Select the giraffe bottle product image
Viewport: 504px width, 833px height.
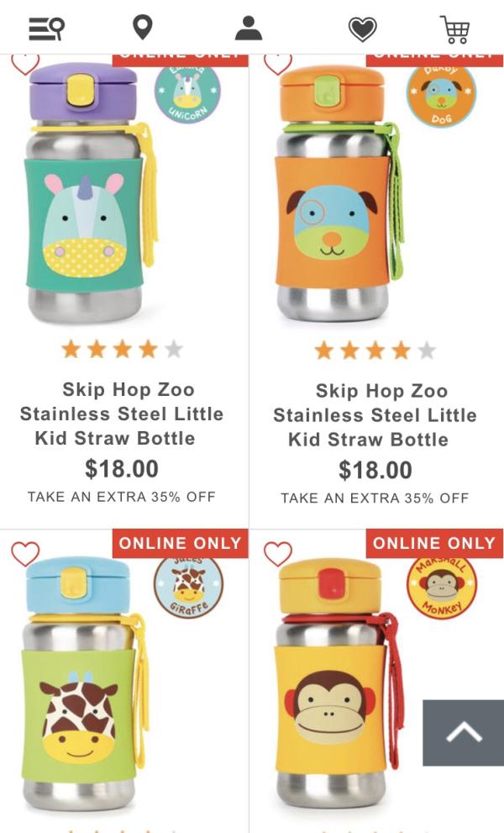coord(85,683)
